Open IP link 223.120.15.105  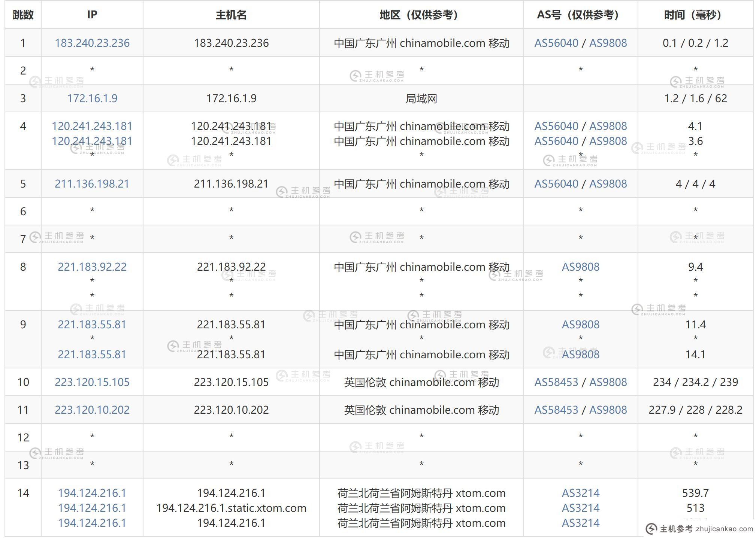92,382
